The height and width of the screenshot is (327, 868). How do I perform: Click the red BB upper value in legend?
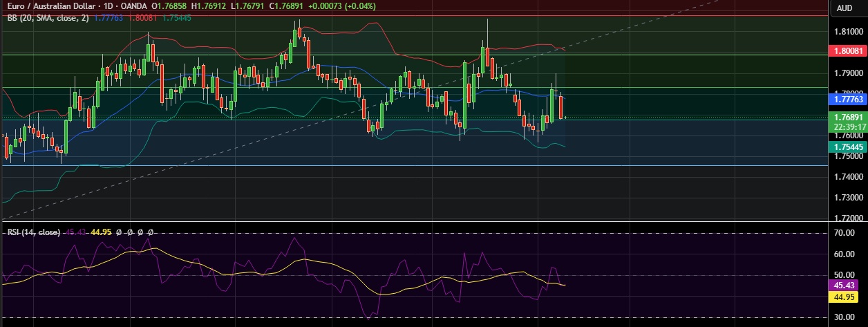click(x=142, y=18)
